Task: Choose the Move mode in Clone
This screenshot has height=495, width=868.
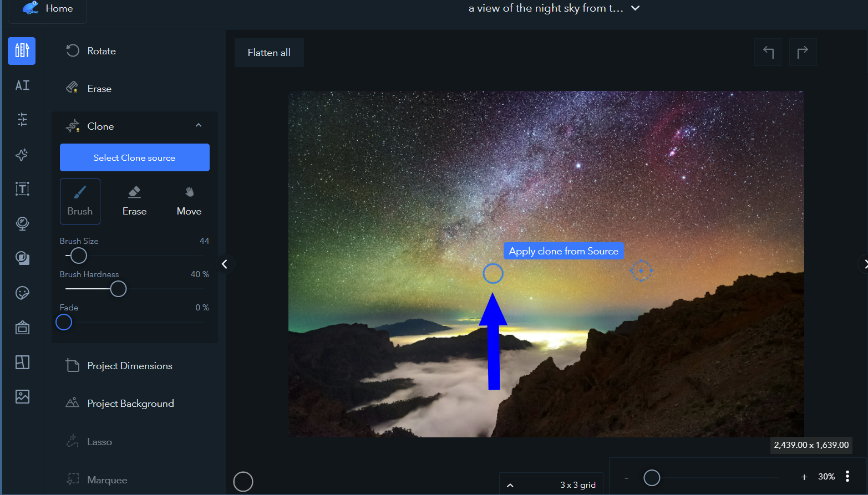Action: click(x=189, y=201)
